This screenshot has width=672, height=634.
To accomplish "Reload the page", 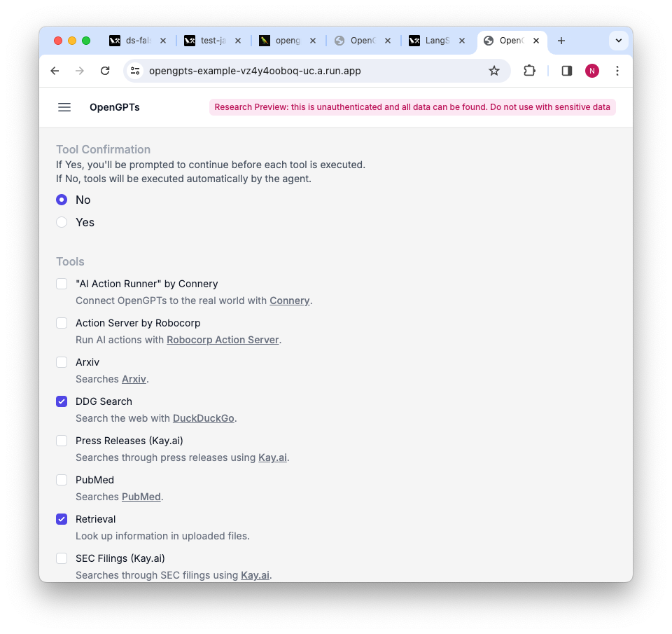I will tap(105, 71).
